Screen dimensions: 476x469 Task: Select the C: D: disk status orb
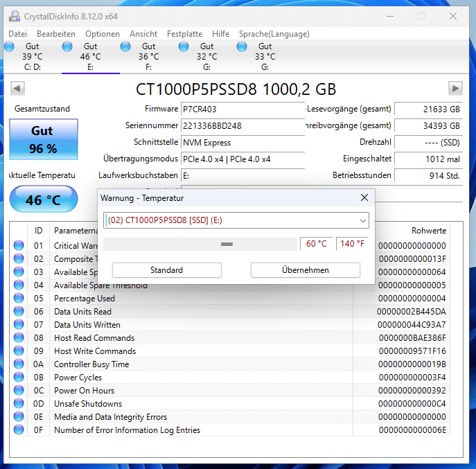coord(9,46)
